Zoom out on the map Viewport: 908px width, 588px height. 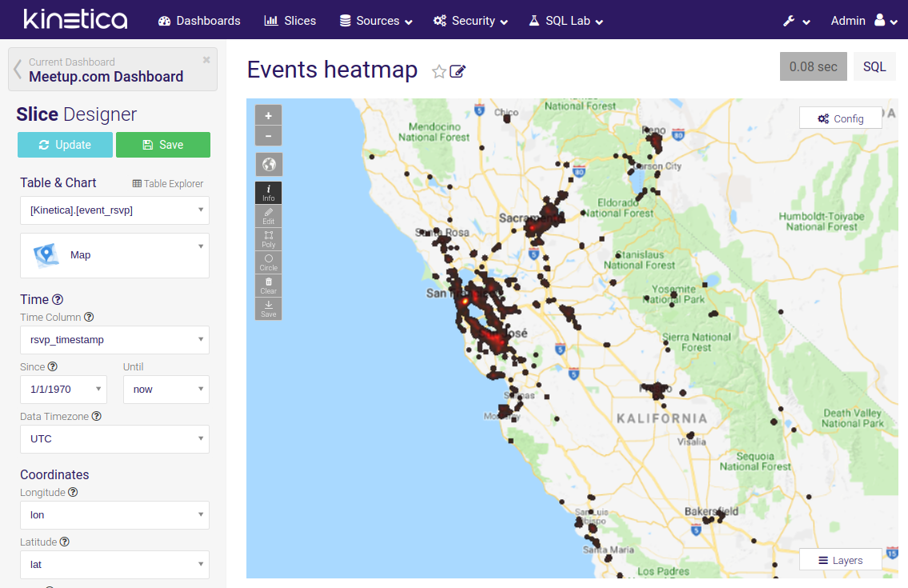[x=268, y=136]
